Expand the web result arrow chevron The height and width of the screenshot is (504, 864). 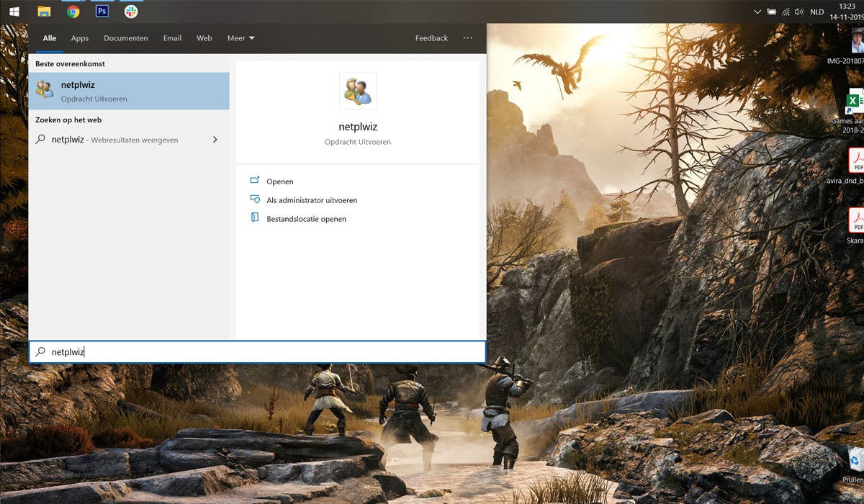(215, 140)
